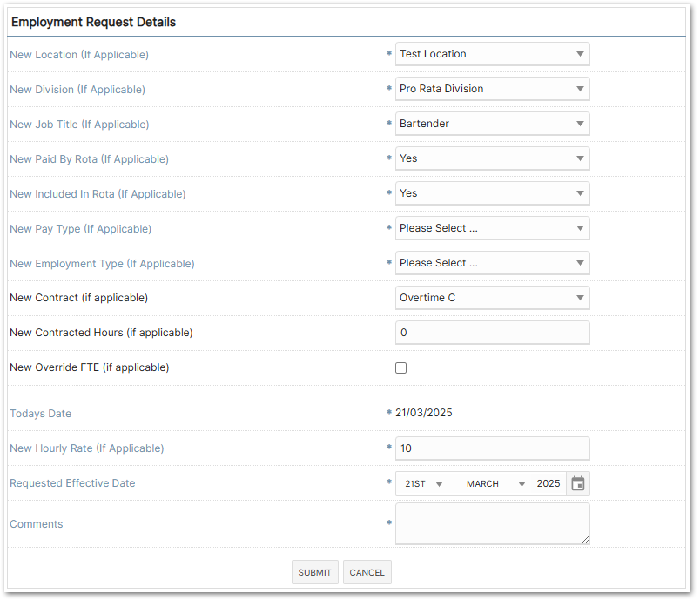Click the New Hourly Rate input field
700x600 pixels.
pyautogui.click(x=492, y=448)
